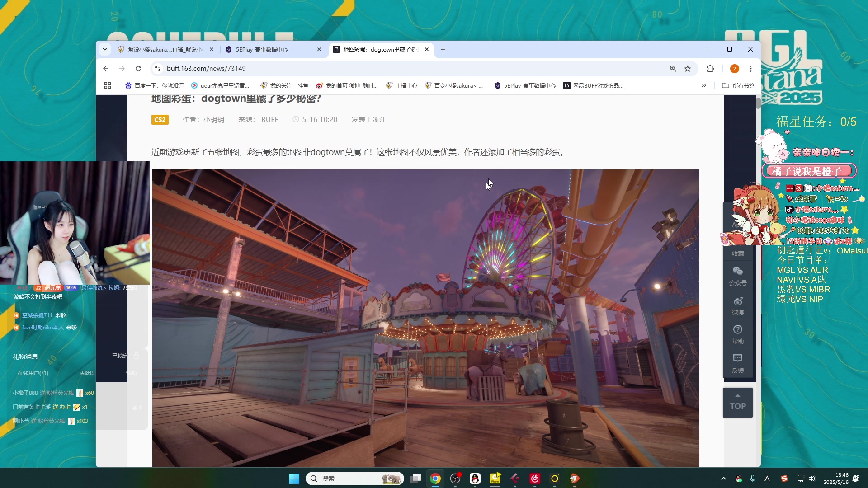Open the volume tray icon
The width and height of the screenshot is (868, 488).
[x=812, y=479]
